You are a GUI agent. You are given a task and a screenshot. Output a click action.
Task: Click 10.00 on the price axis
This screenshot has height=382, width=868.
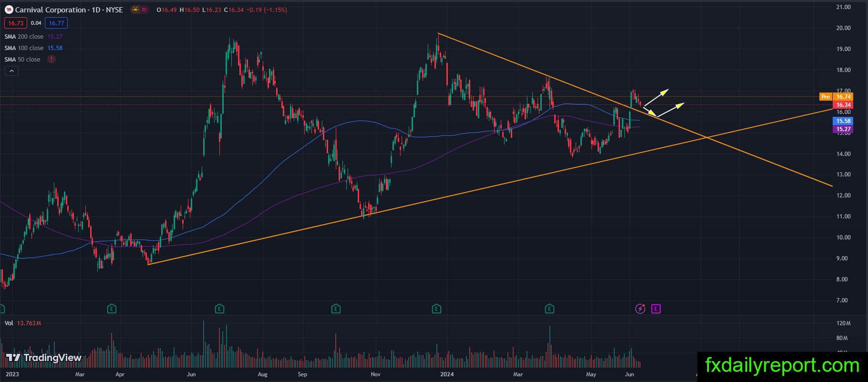pyautogui.click(x=843, y=237)
